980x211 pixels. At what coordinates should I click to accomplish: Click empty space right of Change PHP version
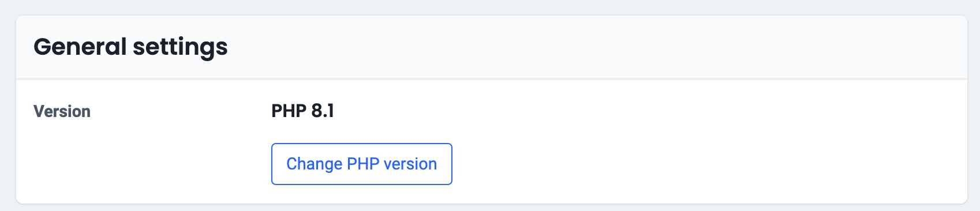coord(693,164)
